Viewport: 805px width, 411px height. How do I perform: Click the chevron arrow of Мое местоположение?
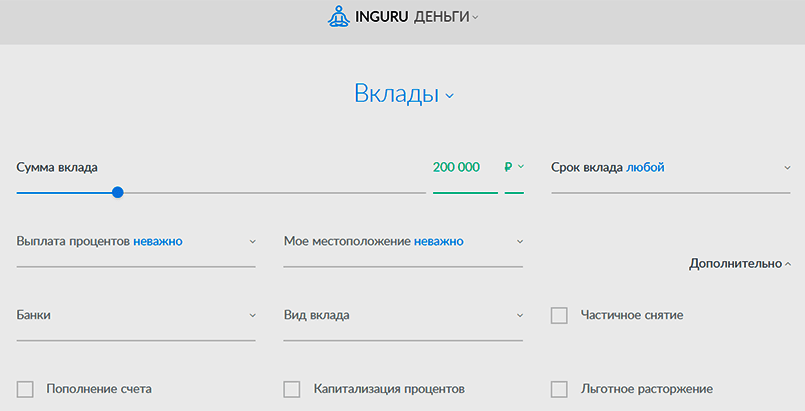(x=520, y=241)
